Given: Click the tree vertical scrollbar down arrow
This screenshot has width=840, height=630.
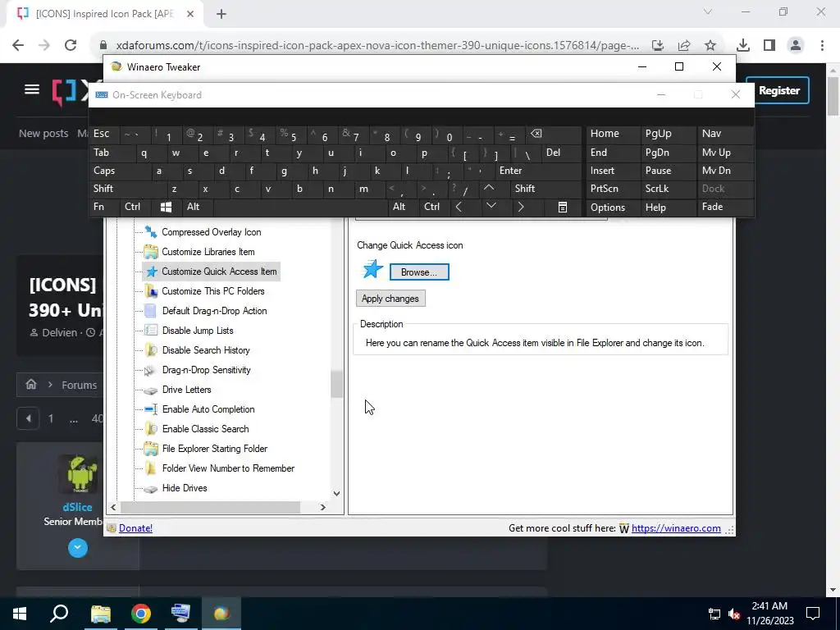Looking at the screenshot, I should click(x=336, y=493).
